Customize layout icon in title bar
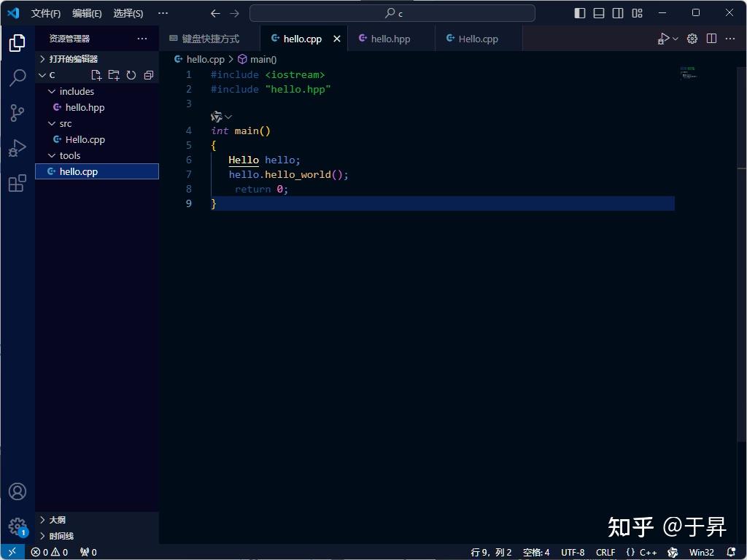The width and height of the screenshot is (747, 560). [637, 13]
